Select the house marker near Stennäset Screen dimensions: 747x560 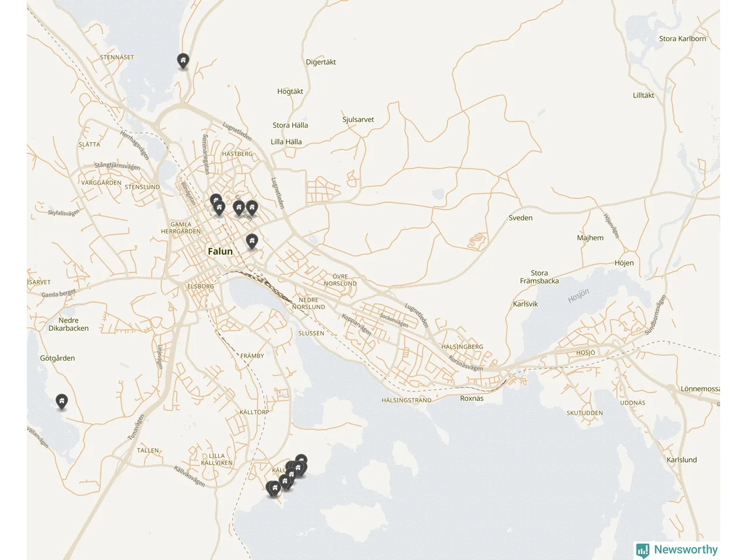[x=183, y=61]
